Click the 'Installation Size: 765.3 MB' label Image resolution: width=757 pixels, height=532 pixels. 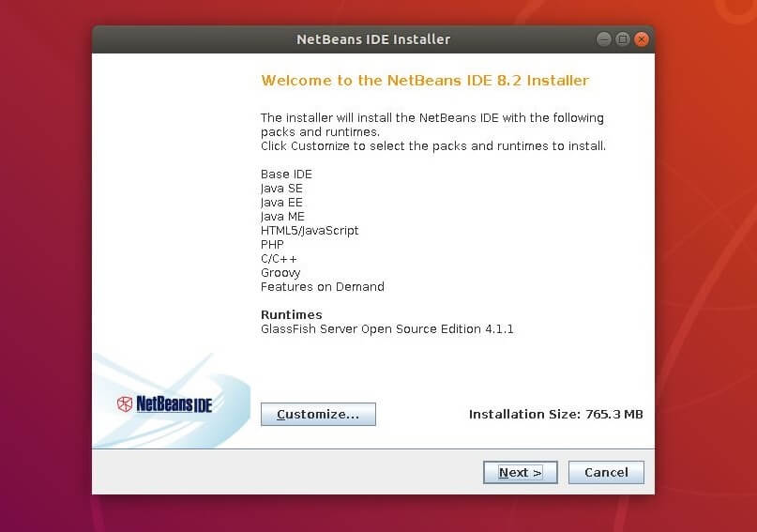click(555, 414)
